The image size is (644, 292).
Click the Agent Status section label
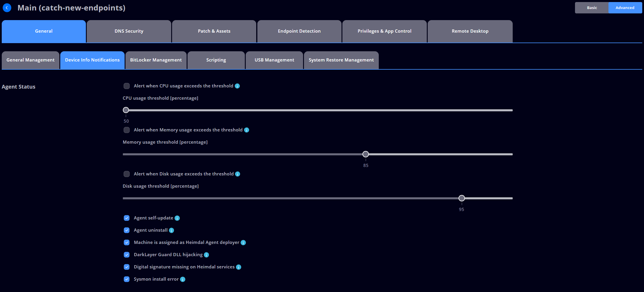point(19,87)
